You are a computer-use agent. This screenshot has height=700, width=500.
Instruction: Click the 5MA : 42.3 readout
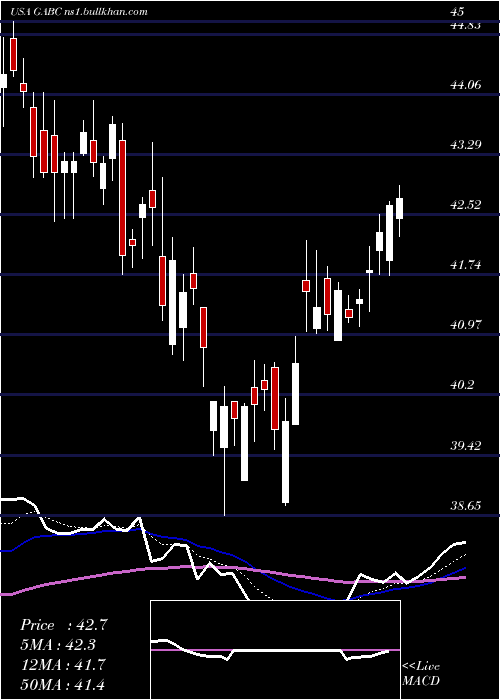pos(58,645)
